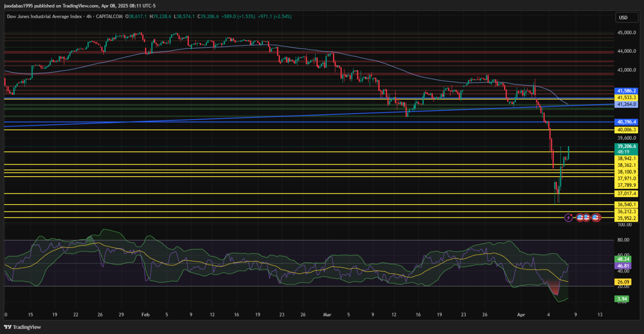The height and width of the screenshot is (334, 644).
Task: Click the 40,396.4 blue line label
Action: [626, 122]
